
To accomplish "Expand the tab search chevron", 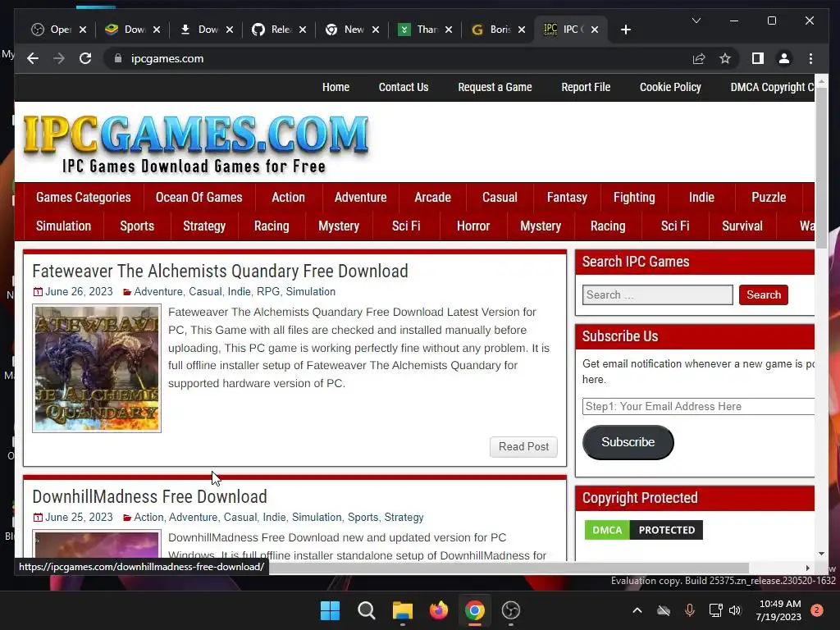I will (x=696, y=21).
